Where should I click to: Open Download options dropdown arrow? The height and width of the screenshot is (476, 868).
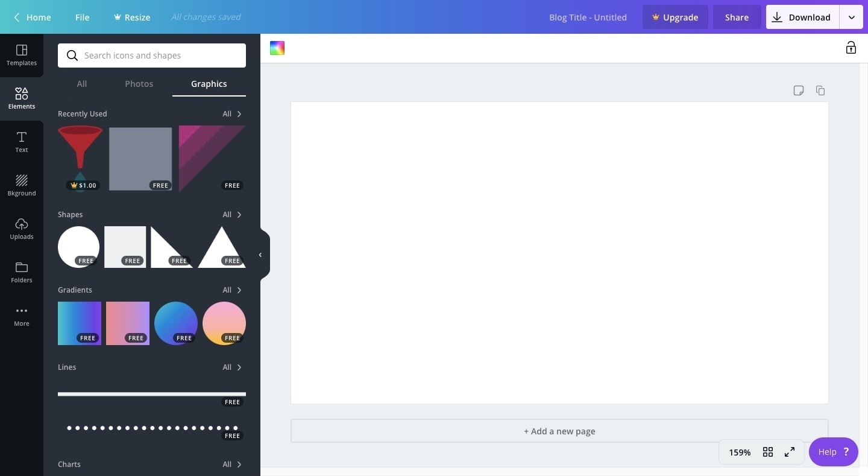click(852, 17)
